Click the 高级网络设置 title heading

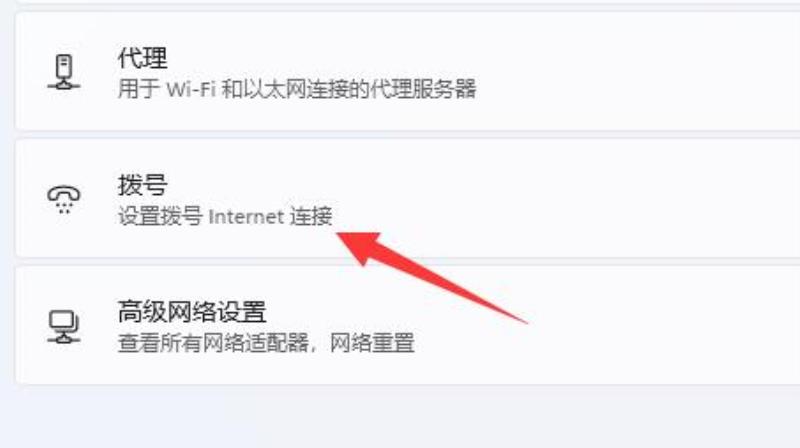(192, 311)
